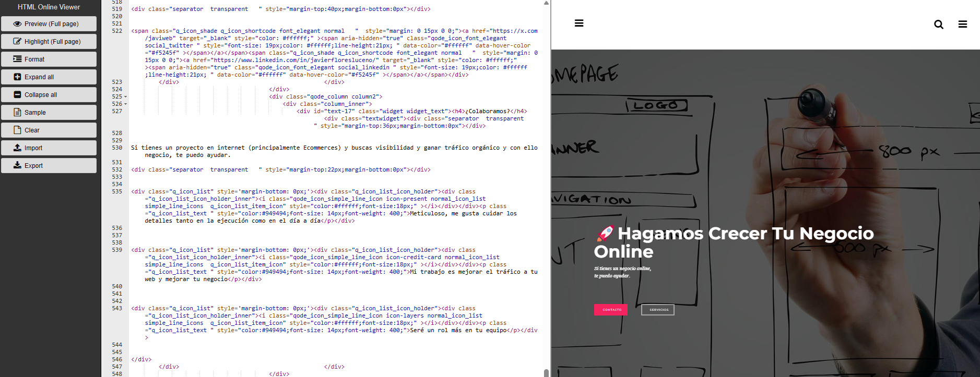This screenshot has width=980, height=377.
Task: Click the search magnifier icon in preview
Action: [939, 24]
